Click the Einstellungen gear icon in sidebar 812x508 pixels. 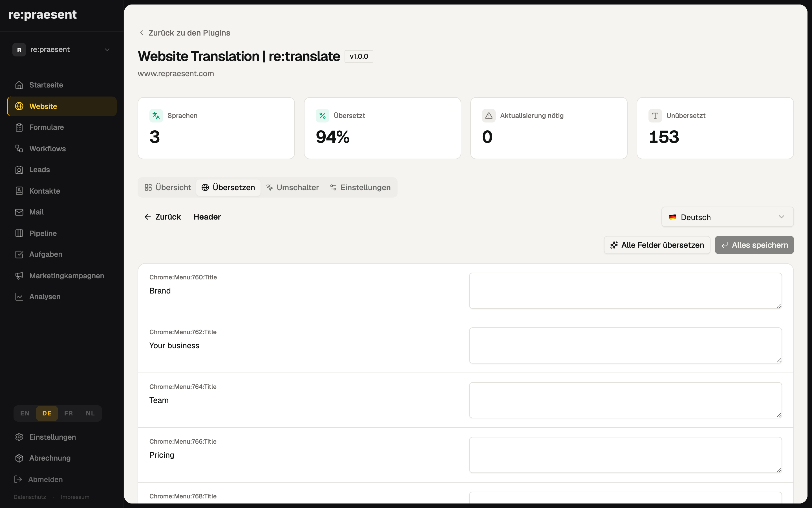19,437
